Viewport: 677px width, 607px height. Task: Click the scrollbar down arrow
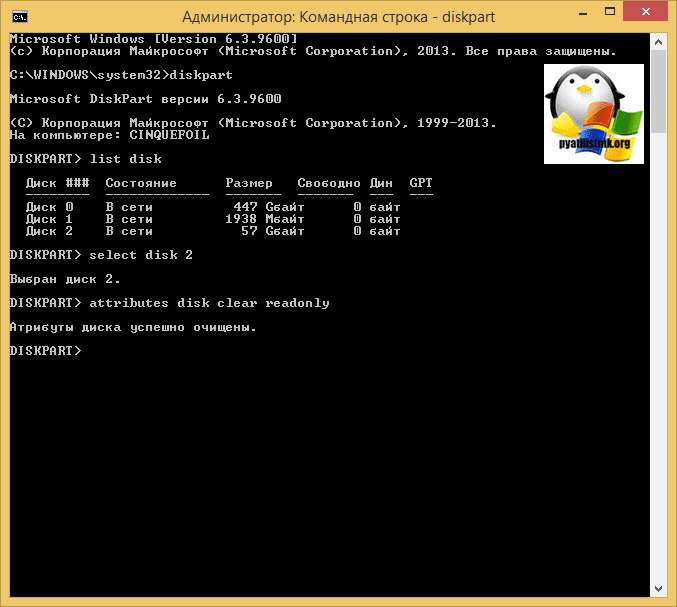click(658, 589)
